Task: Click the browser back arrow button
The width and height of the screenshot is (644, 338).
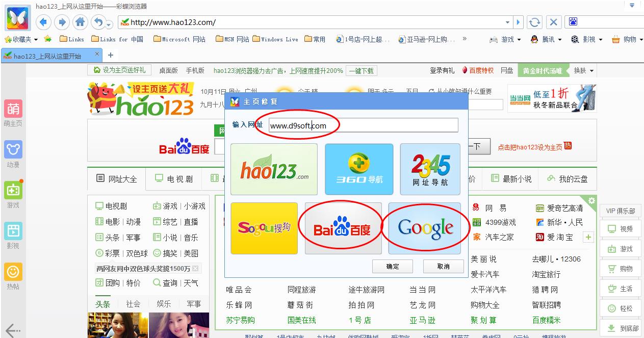Action: (x=44, y=22)
